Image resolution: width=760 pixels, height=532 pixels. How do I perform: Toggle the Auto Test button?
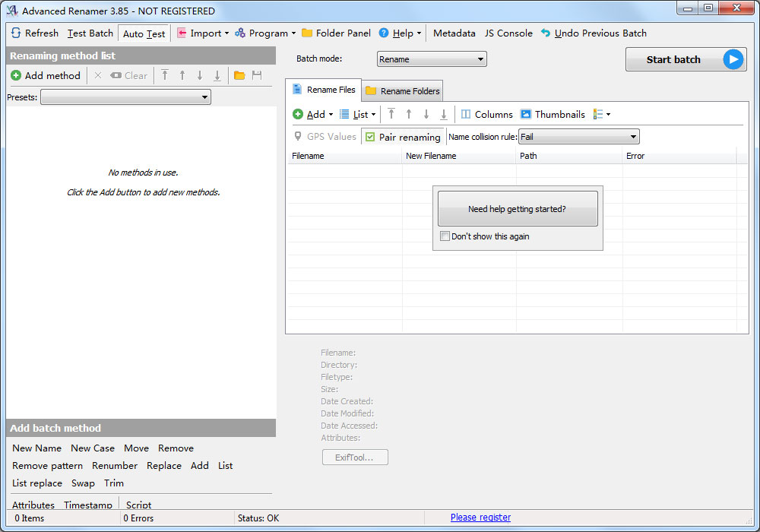144,33
